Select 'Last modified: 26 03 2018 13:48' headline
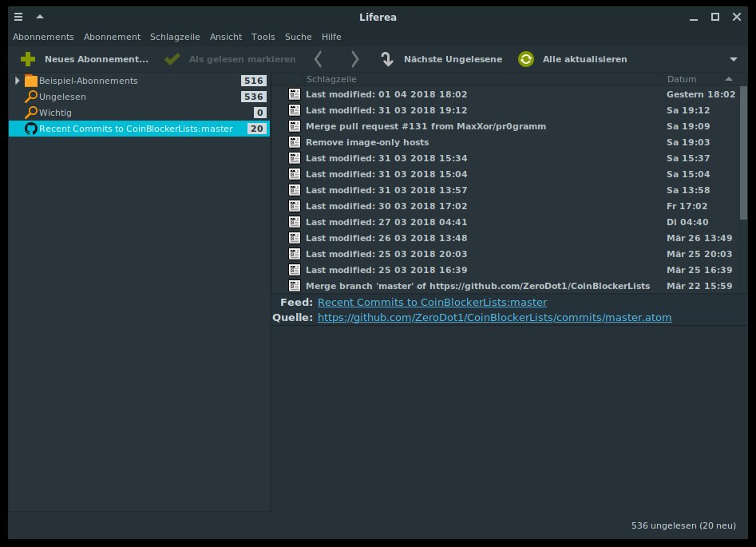 click(x=386, y=238)
